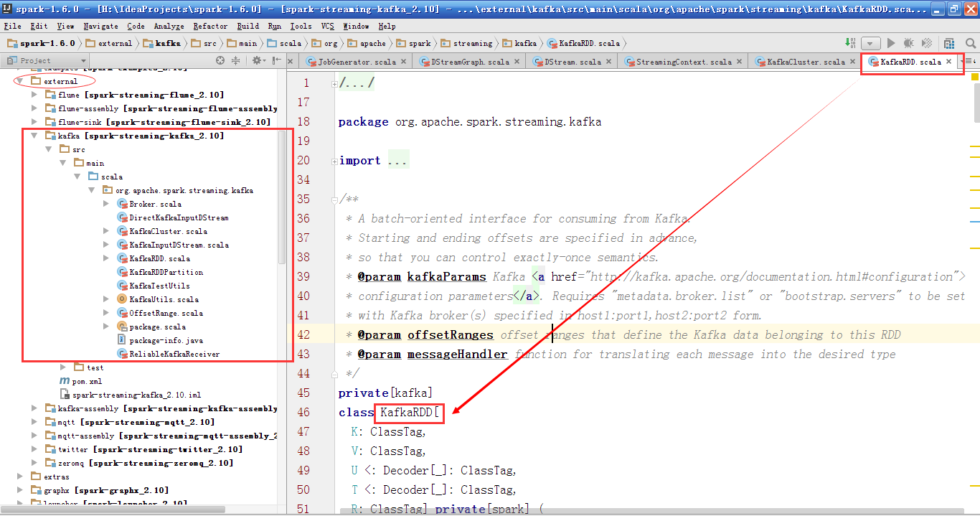This screenshot has width=980, height=516.
Task: Click Scroll from Source crosshair icon
Action: [220, 61]
